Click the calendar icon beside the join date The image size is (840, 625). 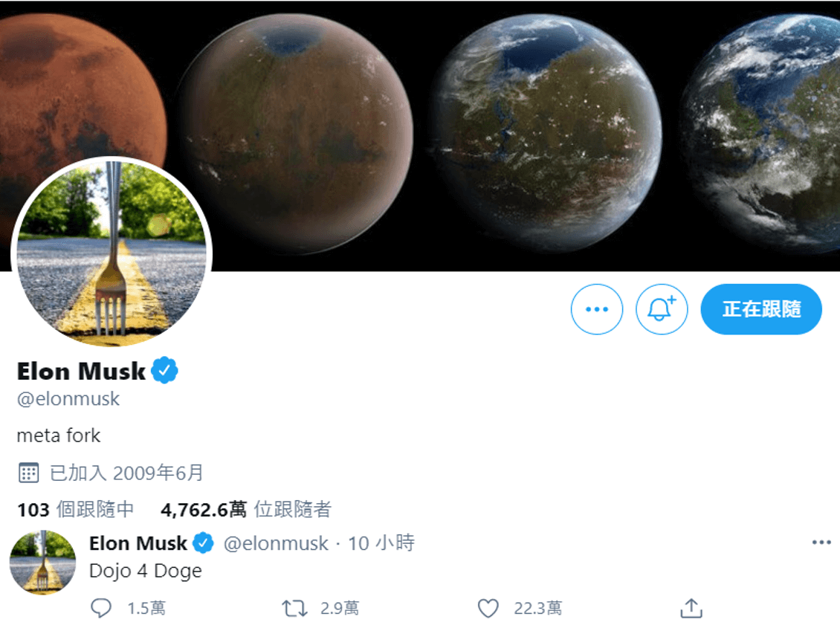[28, 473]
